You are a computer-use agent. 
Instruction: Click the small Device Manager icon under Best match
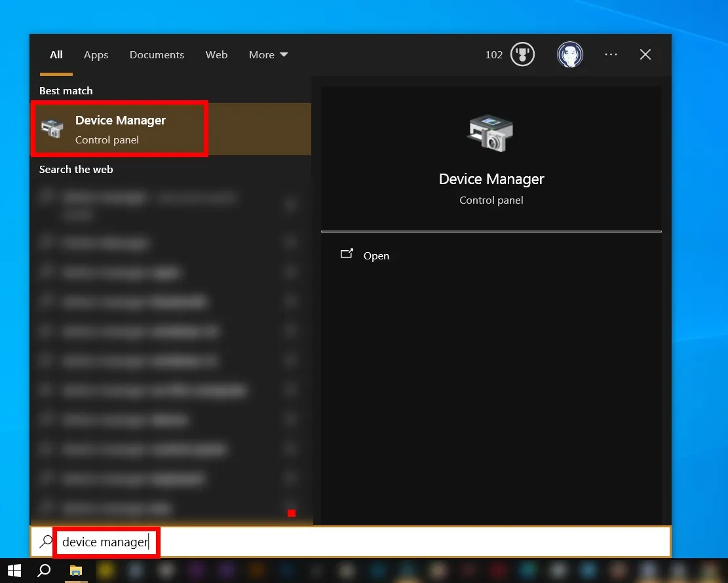[52, 128]
